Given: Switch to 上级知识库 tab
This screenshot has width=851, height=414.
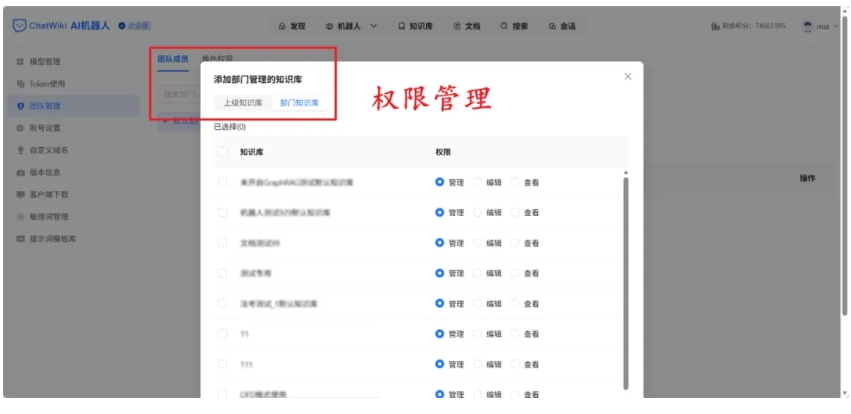Looking at the screenshot, I should point(243,103).
